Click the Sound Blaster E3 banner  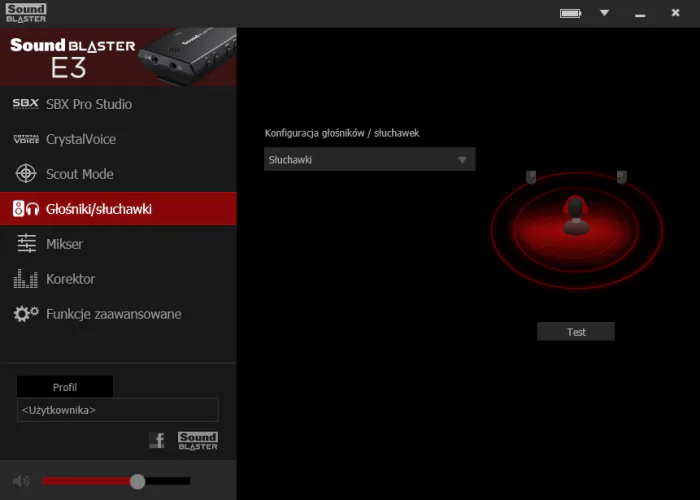coord(118,57)
